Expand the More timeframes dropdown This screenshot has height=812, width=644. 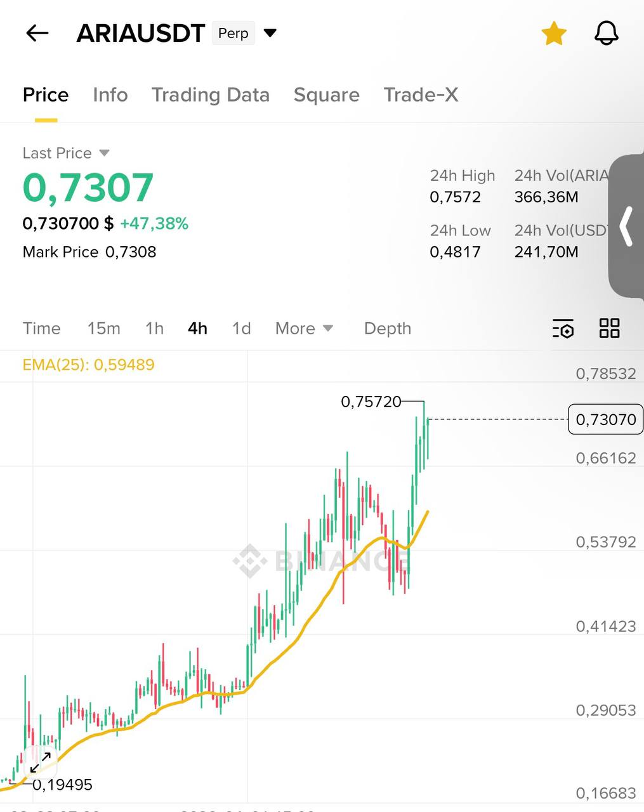coord(304,329)
